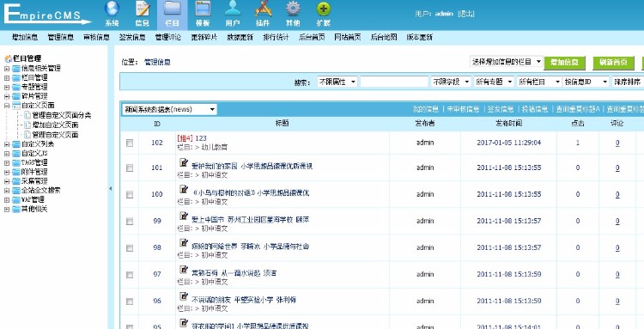Click the edit icon of article ID 96
The image size is (644, 329).
click(184, 296)
